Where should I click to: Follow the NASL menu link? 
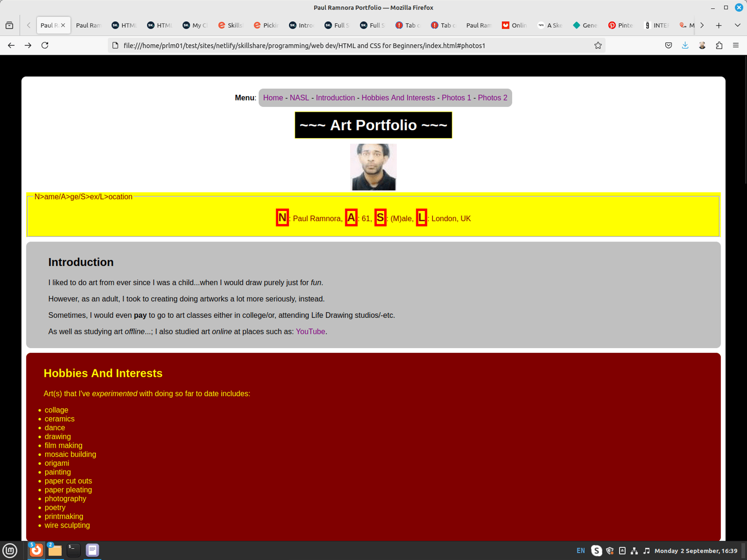tap(299, 98)
